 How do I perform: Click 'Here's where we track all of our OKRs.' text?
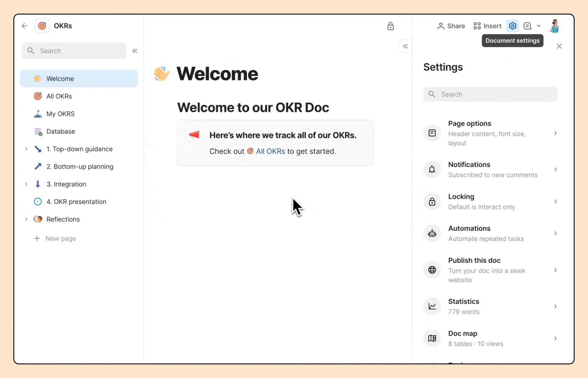[283, 135]
